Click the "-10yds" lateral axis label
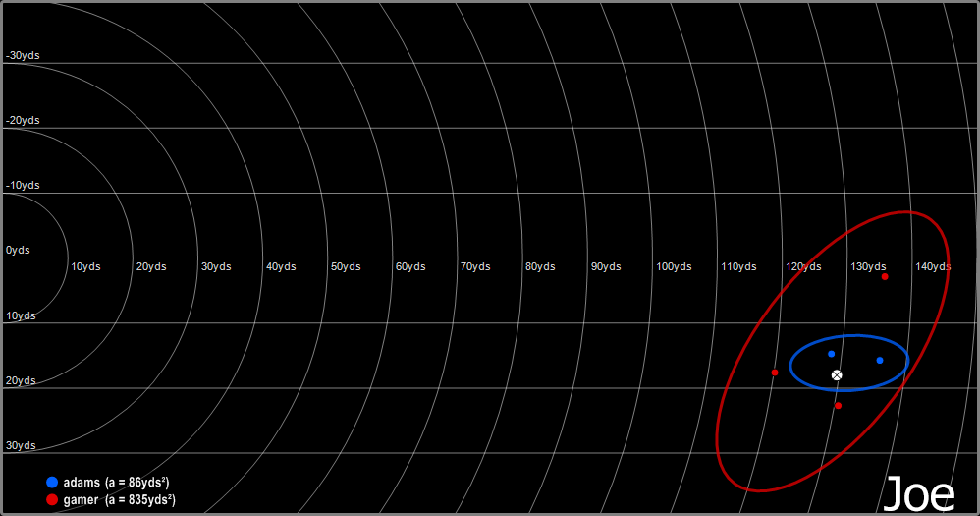The height and width of the screenshot is (516, 980). (23, 185)
